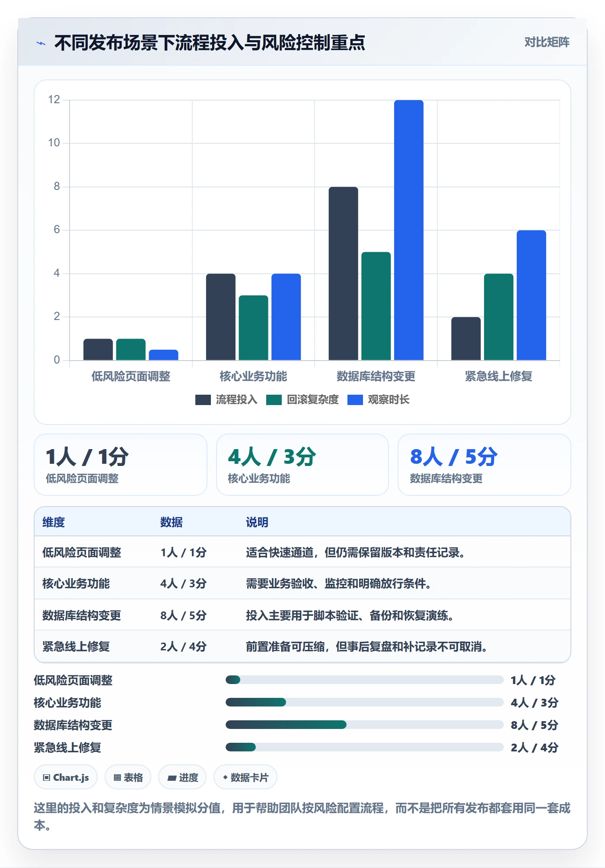Screen dimensions: 605x868
Task: Select the 1人 / 1分 summary card
Action: [121, 465]
